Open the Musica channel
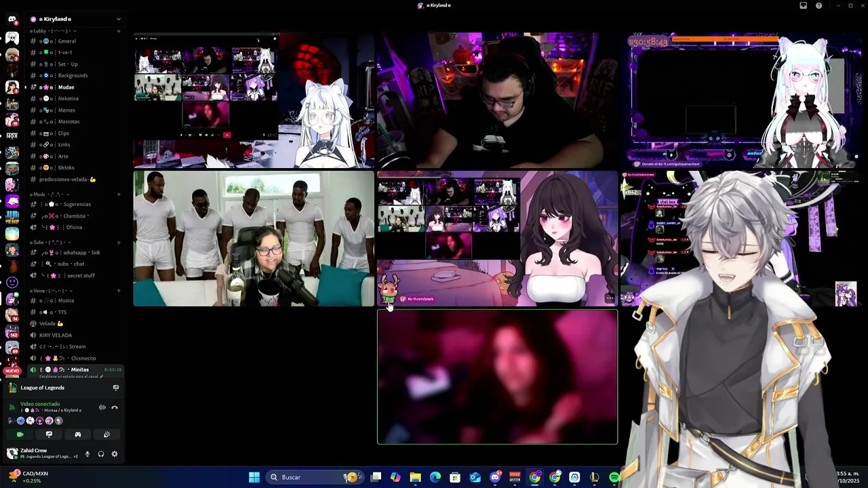868x488 pixels. point(75,301)
